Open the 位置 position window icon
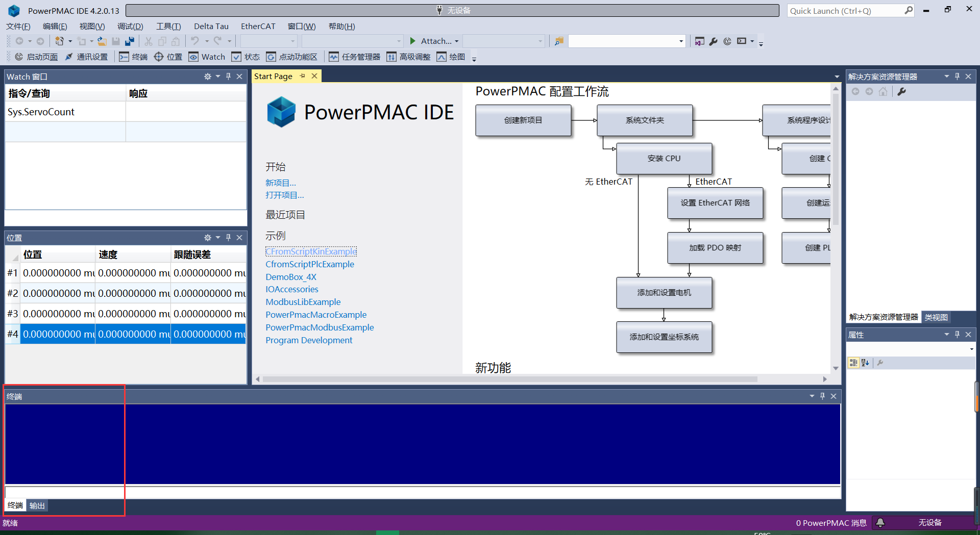 point(167,57)
